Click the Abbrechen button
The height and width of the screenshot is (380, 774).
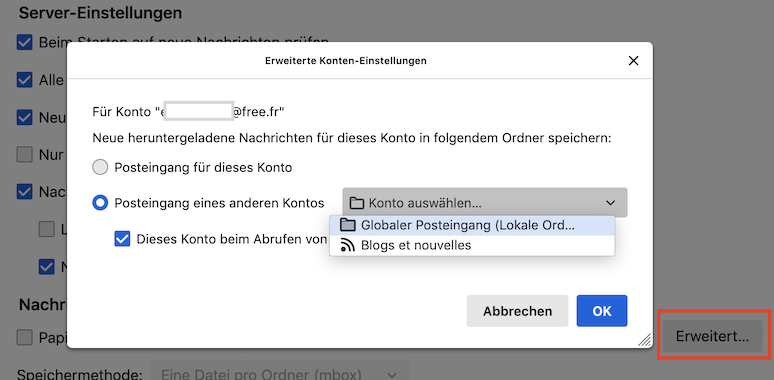[x=517, y=311]
